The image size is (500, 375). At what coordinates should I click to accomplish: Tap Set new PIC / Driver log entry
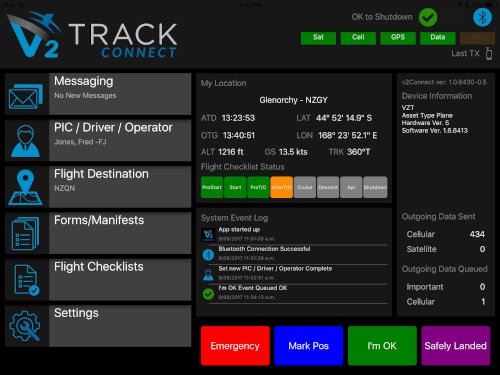coord(294,274)
